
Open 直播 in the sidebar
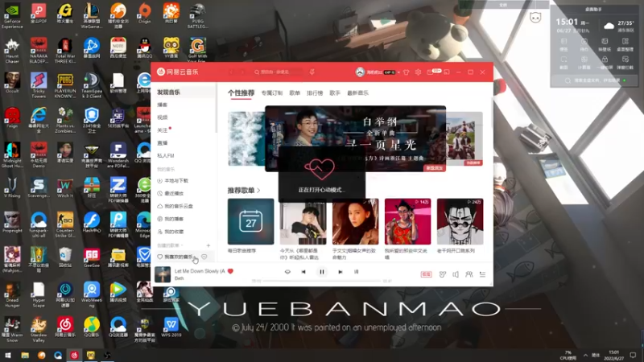pos(163,143)
